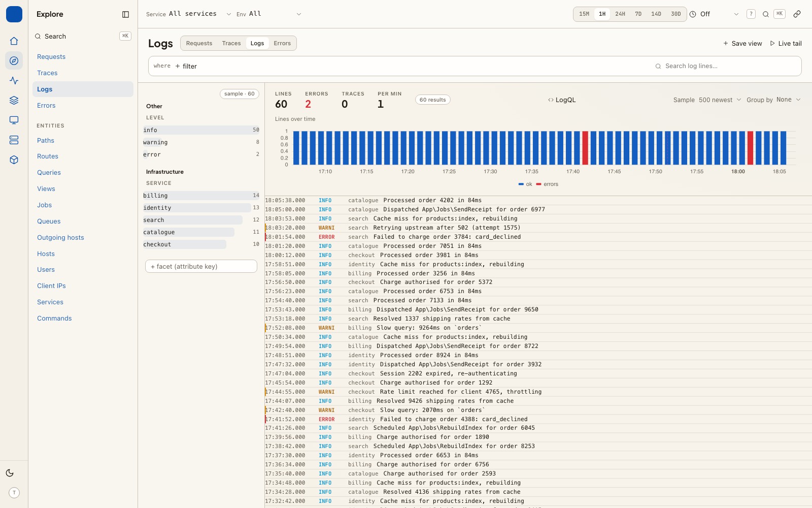Select the 7D time range
This screenshot has width=812, height=508.
(x=638, y=14)
